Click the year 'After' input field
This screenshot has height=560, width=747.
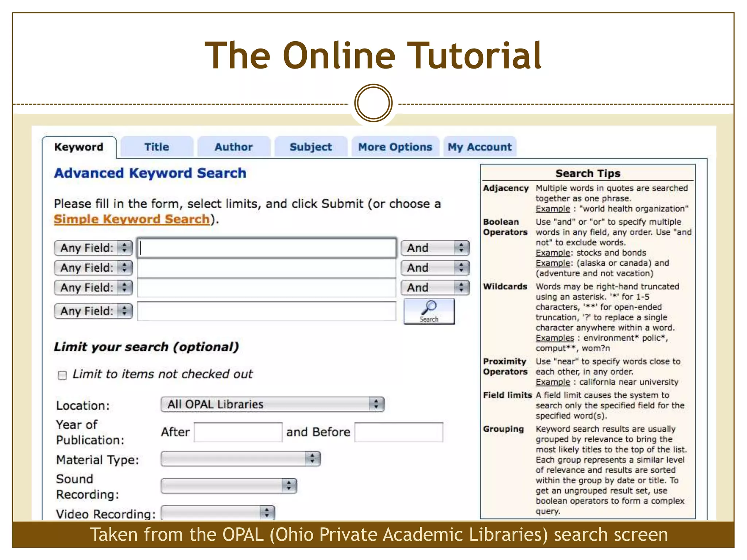click(x=238, y=432)
